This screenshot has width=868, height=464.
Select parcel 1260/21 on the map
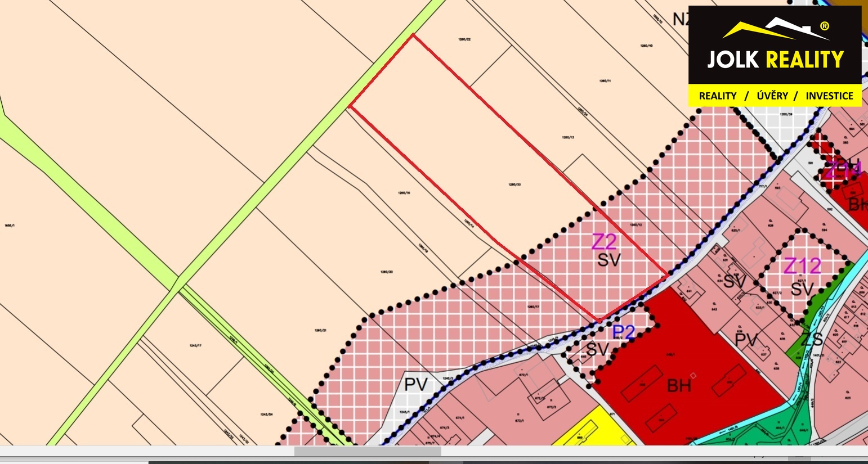click(x=318, y=330)
